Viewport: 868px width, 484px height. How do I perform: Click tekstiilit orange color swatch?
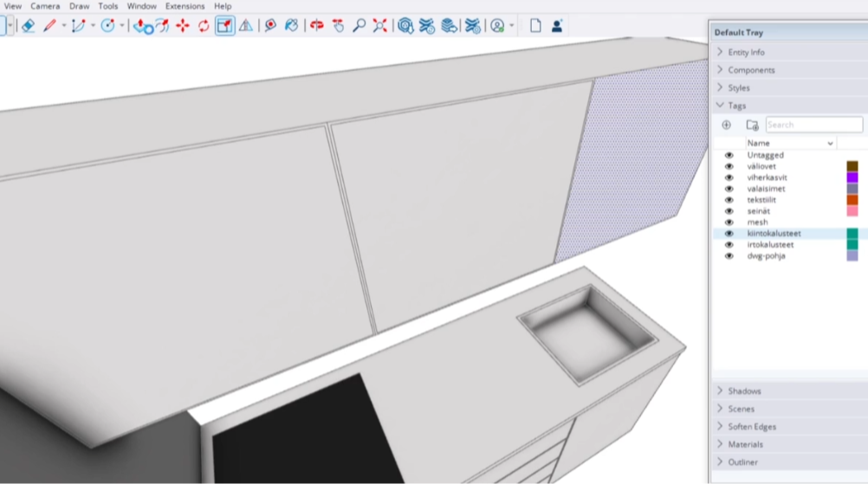[852, 200]
